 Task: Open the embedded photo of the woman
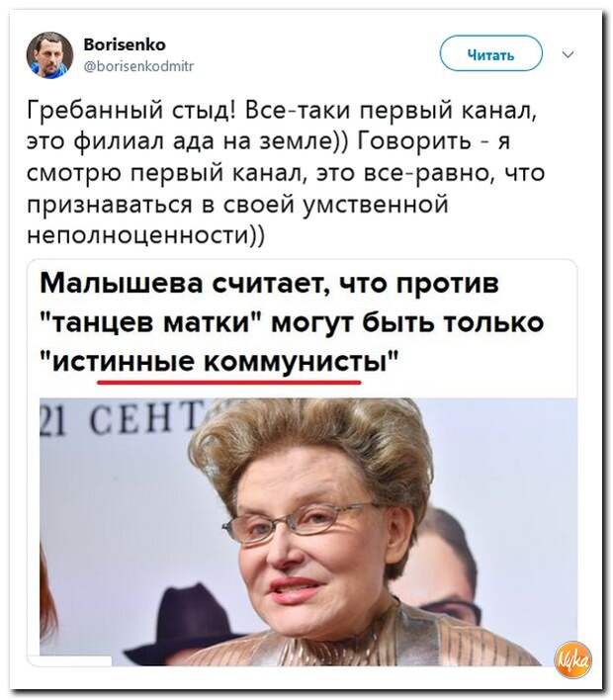(x=308, y=531)
